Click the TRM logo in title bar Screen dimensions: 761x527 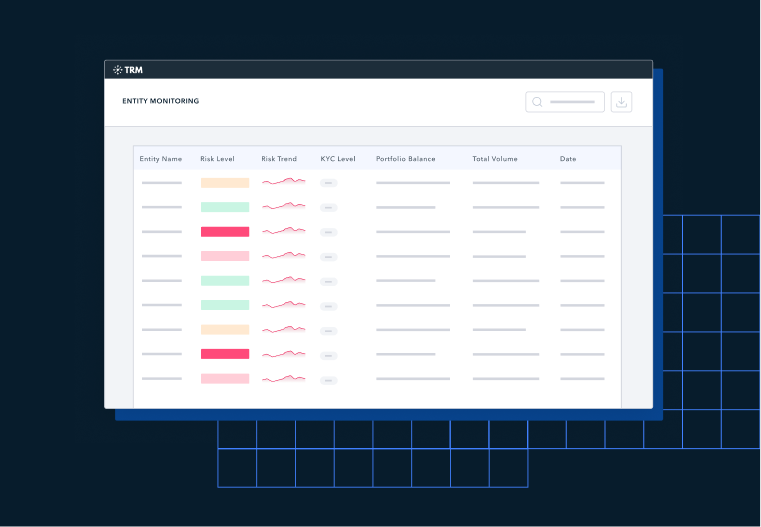click(128, 70)
